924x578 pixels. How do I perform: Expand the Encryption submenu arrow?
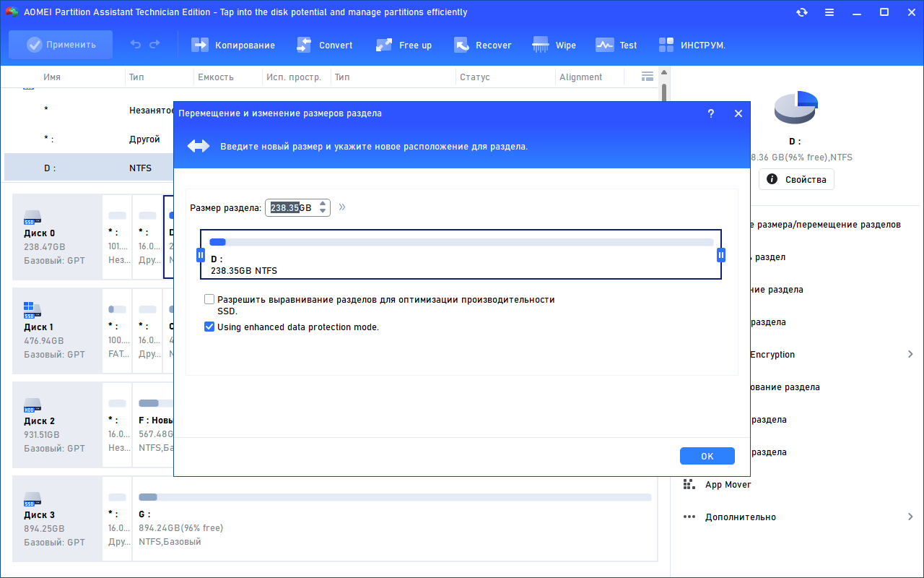click(x=910, y=354)
